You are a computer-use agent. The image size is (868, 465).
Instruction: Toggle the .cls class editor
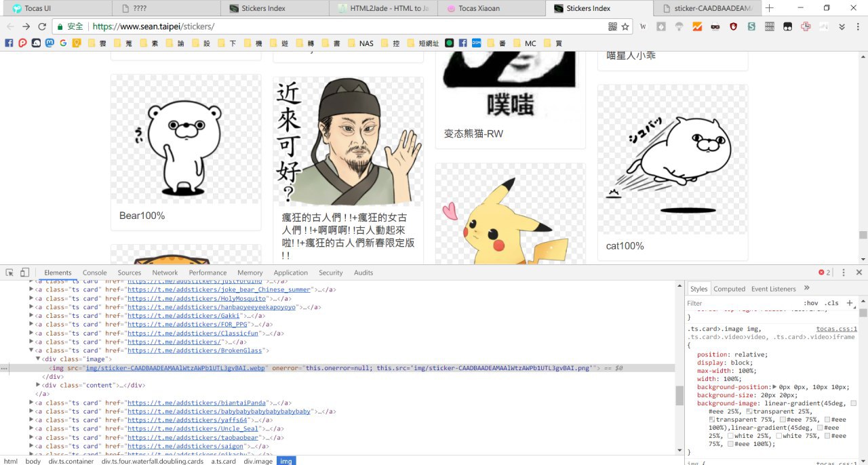click(831, 303)
